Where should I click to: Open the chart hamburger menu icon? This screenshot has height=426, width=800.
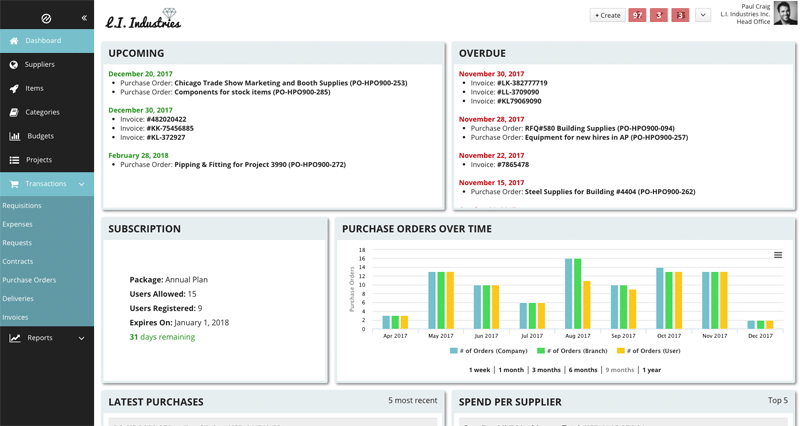[x=778, y=255]
